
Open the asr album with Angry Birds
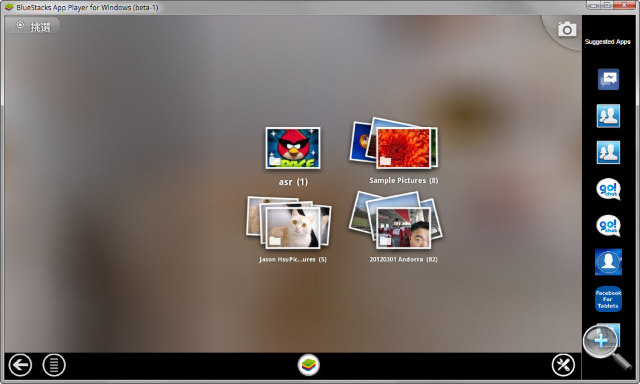click(293, 148)
